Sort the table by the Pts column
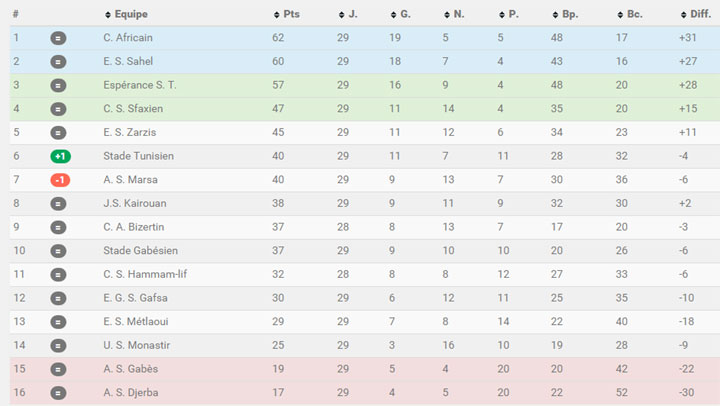Viewport: 720px width, 406px height. 287,14
